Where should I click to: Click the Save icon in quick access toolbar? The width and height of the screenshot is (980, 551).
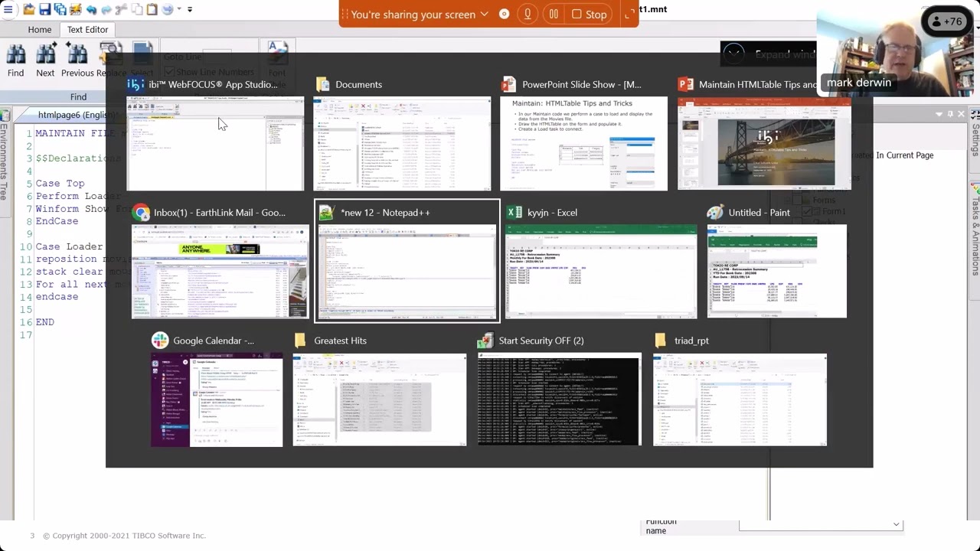[44, 10]
